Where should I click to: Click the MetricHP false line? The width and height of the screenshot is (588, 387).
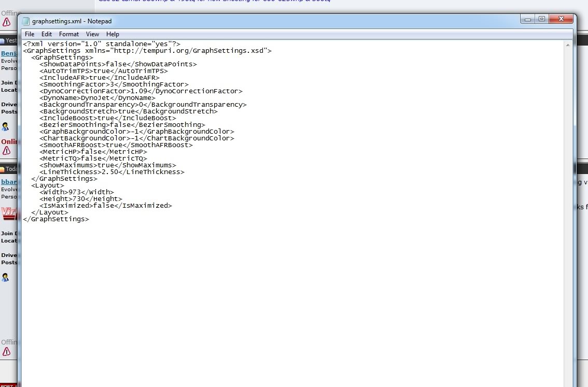93,152
